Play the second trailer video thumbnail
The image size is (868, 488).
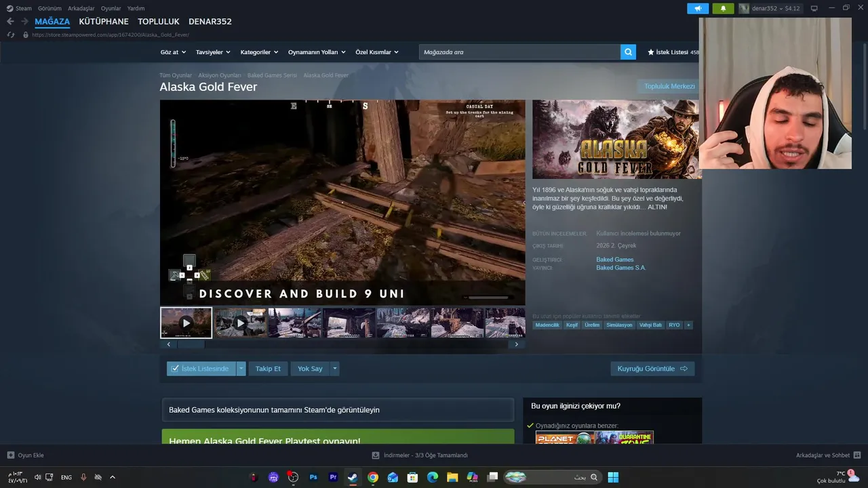pyautogui.click(x=240, y=323)
